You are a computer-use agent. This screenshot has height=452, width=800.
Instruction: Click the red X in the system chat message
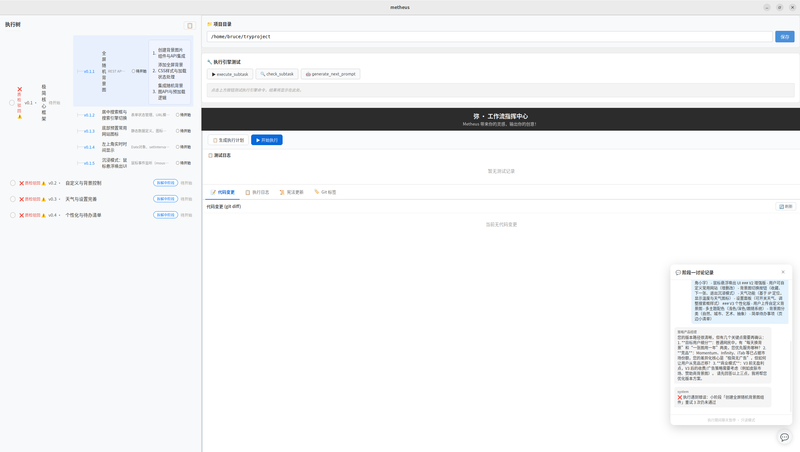[x=680, y=397]
